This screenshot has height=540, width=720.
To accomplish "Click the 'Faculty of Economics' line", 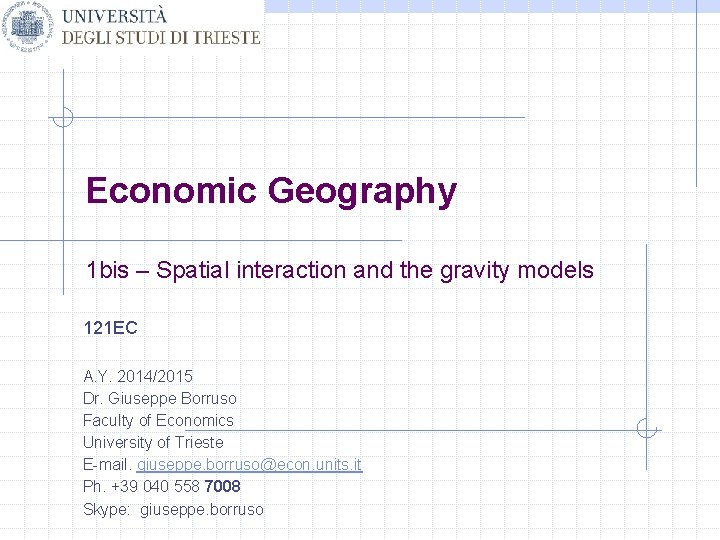I will 158,420.
